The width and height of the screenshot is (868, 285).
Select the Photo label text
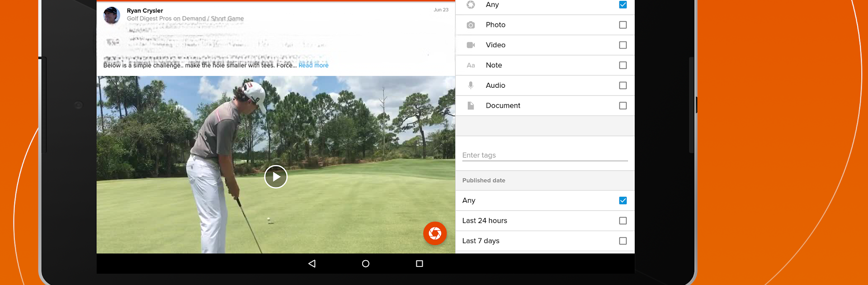(495, 25)
